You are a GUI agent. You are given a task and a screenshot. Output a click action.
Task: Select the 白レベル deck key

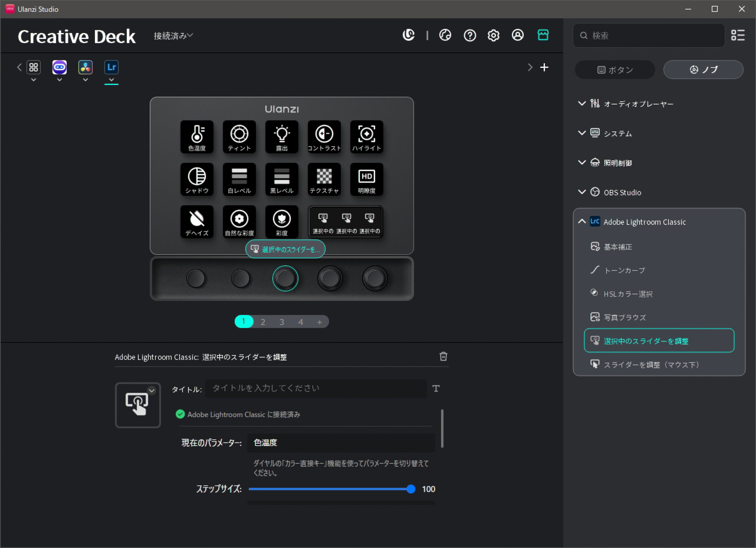pos(239,179)
